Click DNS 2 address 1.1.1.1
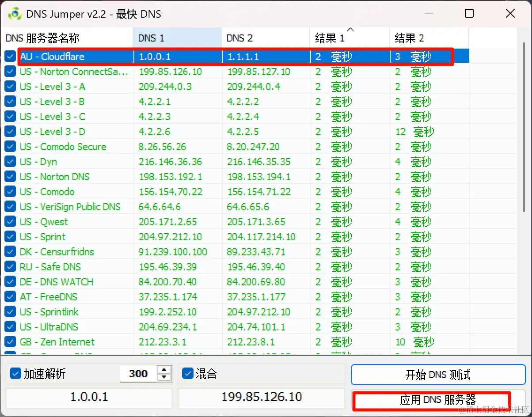 [x=243, y=57]
